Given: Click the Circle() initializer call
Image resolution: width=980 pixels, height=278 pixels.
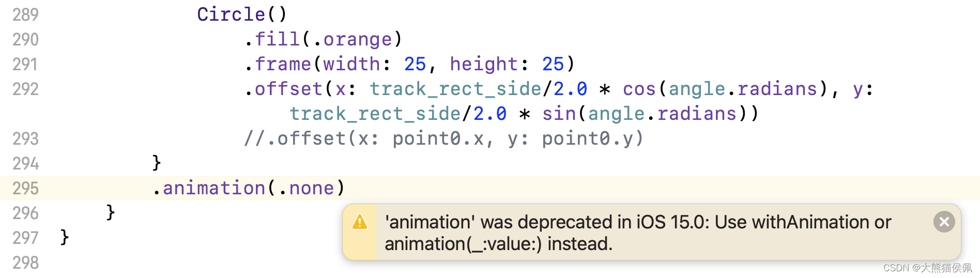Looking at the screenshot, I should [241, 14].
